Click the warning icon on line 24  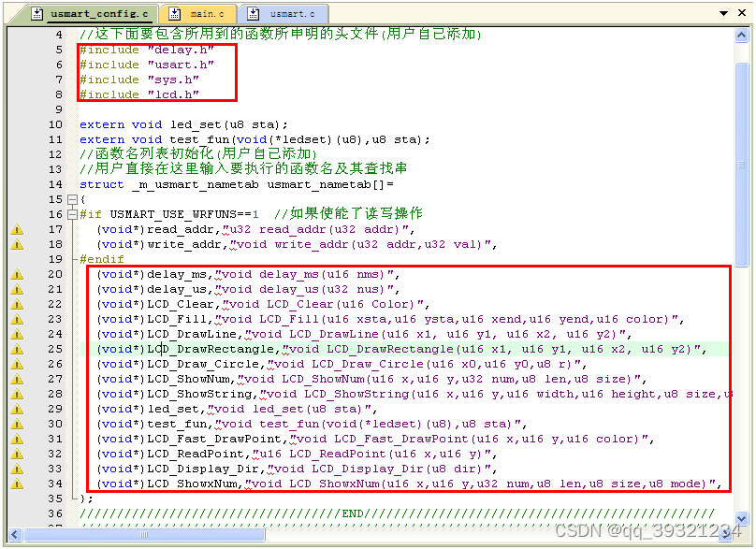click(17, 334)
